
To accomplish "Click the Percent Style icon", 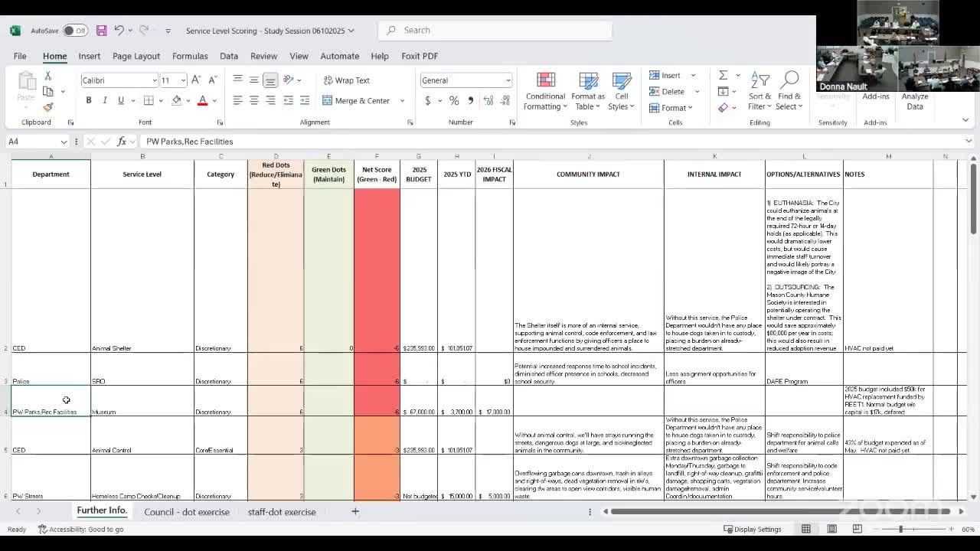I will [x=454, y=101].
